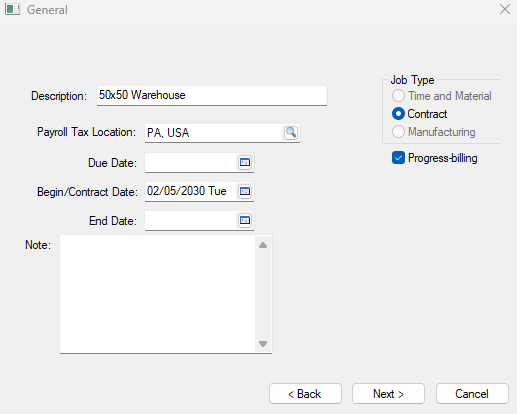Click inside the Note text area
The image size is (517, 414).
(x=157, y=294)
